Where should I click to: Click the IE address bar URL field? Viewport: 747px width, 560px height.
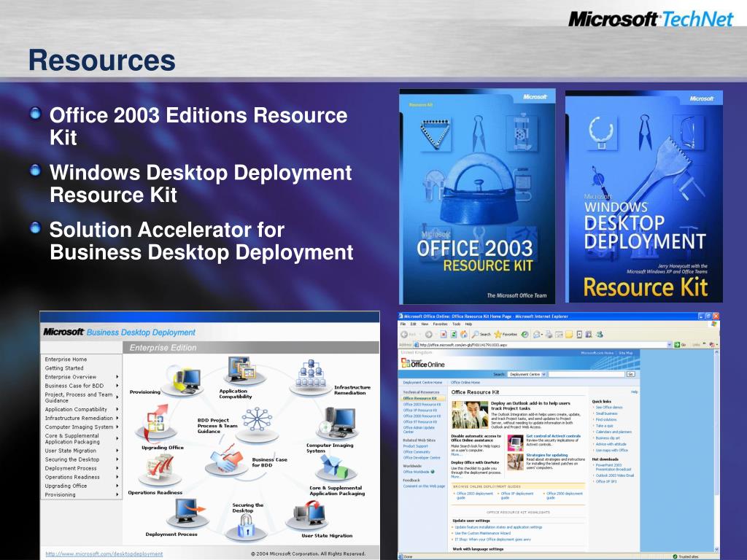[x=539, y=344]
